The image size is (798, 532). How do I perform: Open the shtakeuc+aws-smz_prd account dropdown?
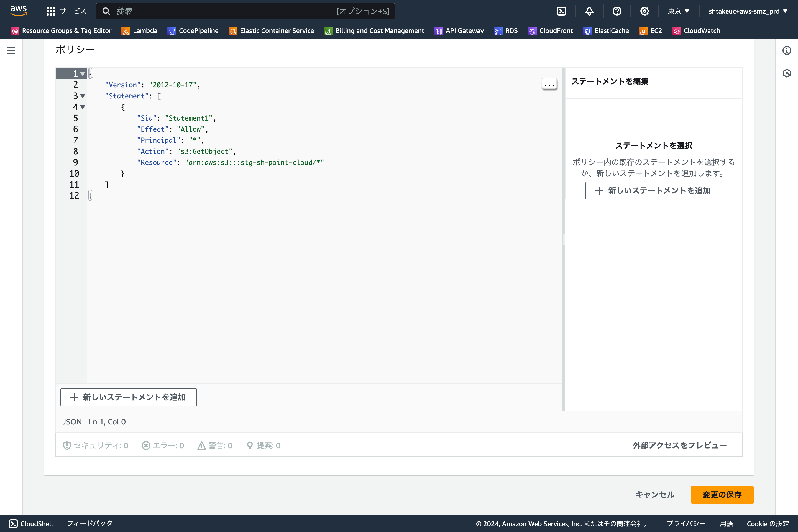748,11
